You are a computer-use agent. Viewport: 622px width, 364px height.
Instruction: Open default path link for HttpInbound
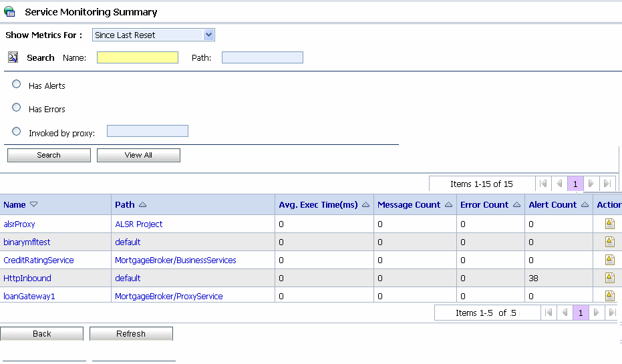[x=128, y=278]
